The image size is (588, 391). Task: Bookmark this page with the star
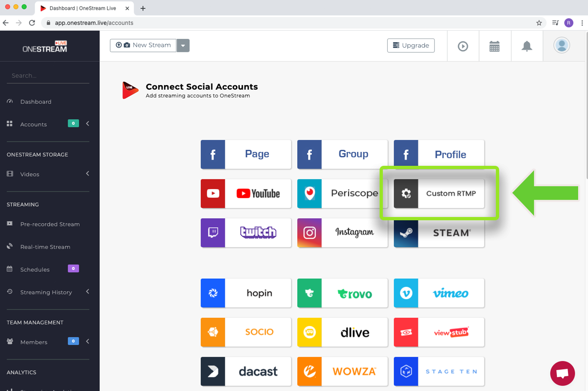click(x=539, y=23)
